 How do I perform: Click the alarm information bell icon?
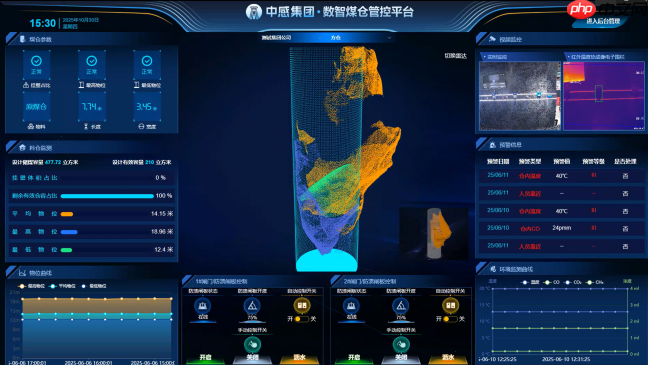pos(492,145)
